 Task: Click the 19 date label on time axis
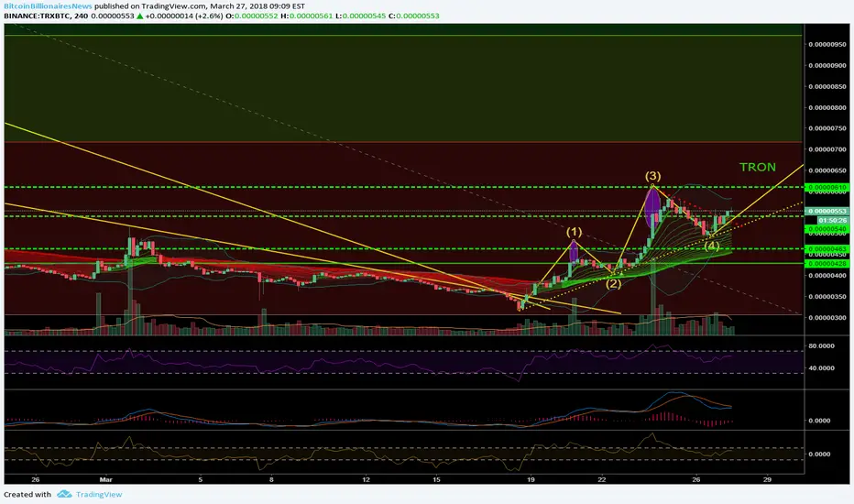[531, 480]
